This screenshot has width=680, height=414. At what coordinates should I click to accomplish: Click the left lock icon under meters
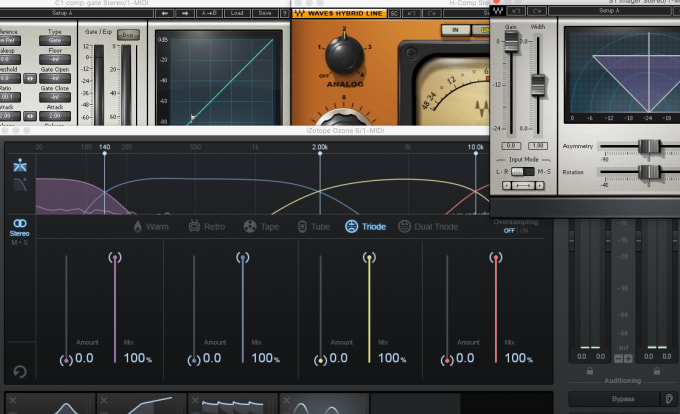(590, 371)
